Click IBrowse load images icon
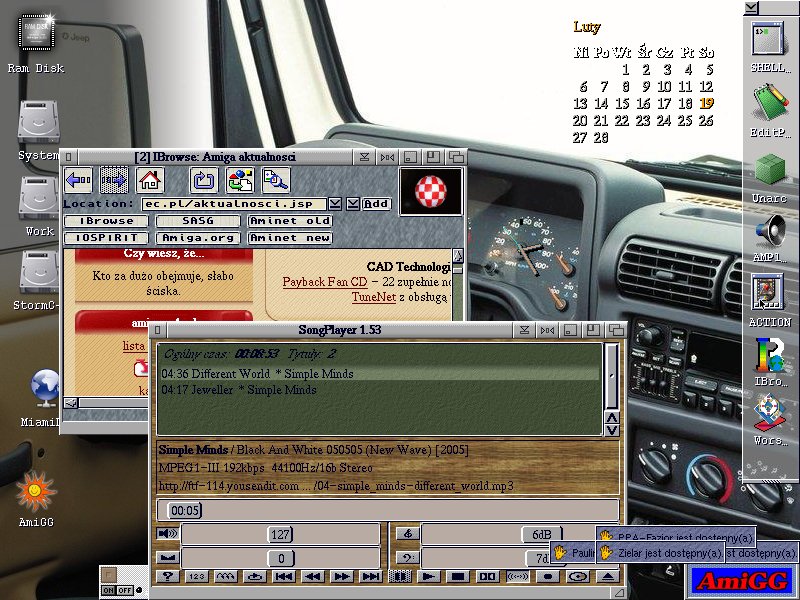 [x=240, y=180]
